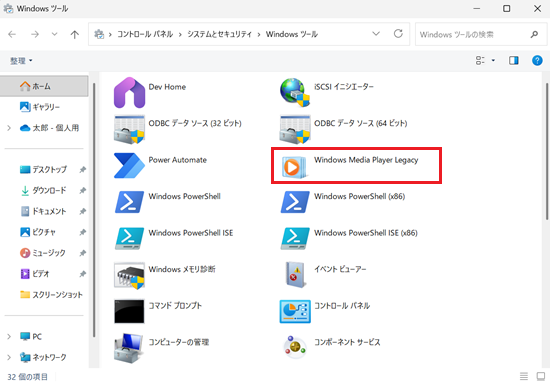Image resolution: width=550 pixels, height=382 pixels.
Task: Open the Dev Home icon
Action: 129,93
